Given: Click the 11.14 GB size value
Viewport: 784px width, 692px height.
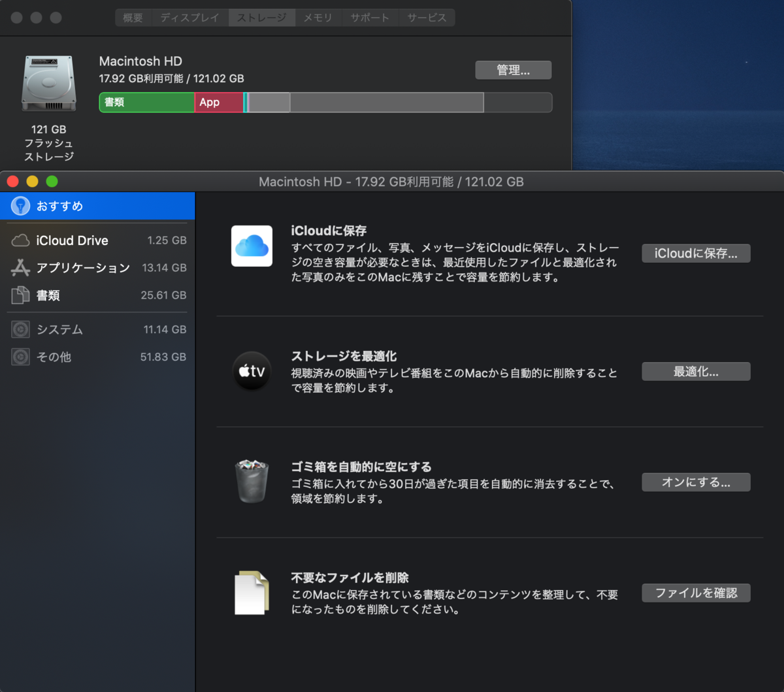Looking at the screenshot, I should [165, 329].
